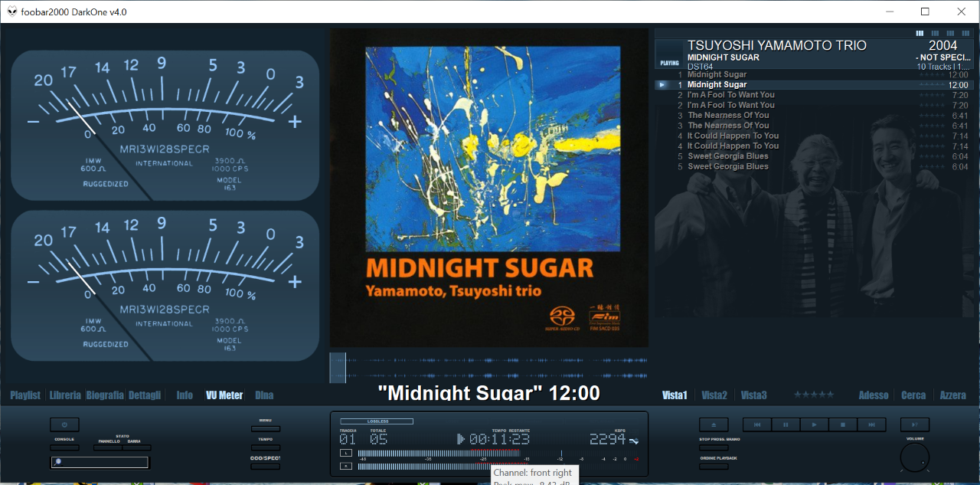Screen dimensions: 980x485
Task: Click the LOSSLESS indicator badge
Action: (377, 421)
